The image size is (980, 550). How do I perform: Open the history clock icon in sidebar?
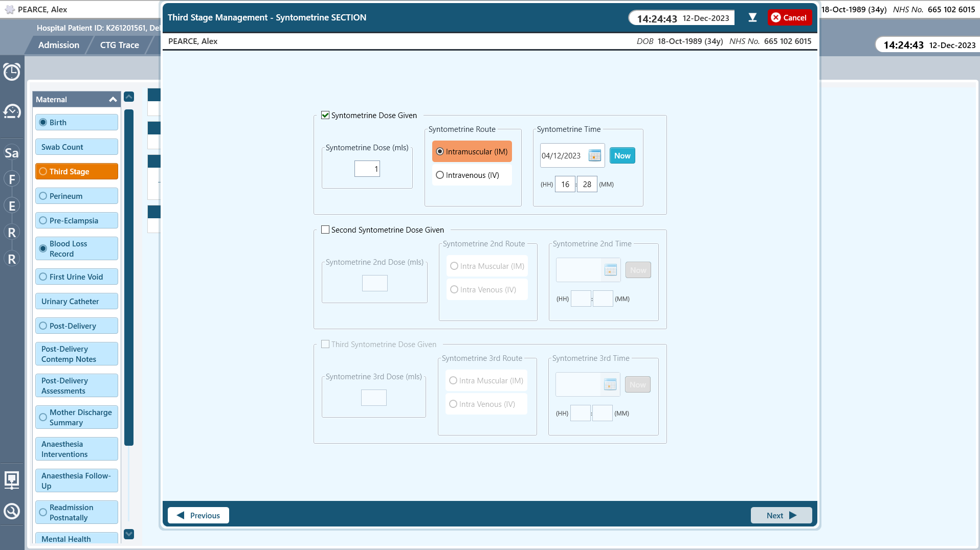(x=12, y=111)
